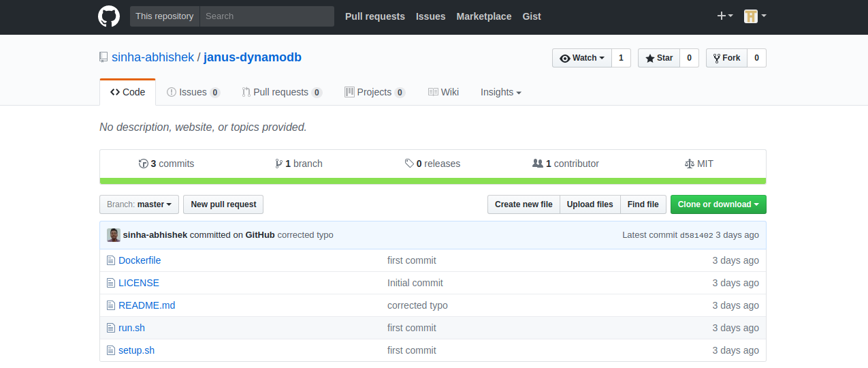Click the file icon next to Dockerfile
This screenshot has height=368, width=868.
pos(111,260)
